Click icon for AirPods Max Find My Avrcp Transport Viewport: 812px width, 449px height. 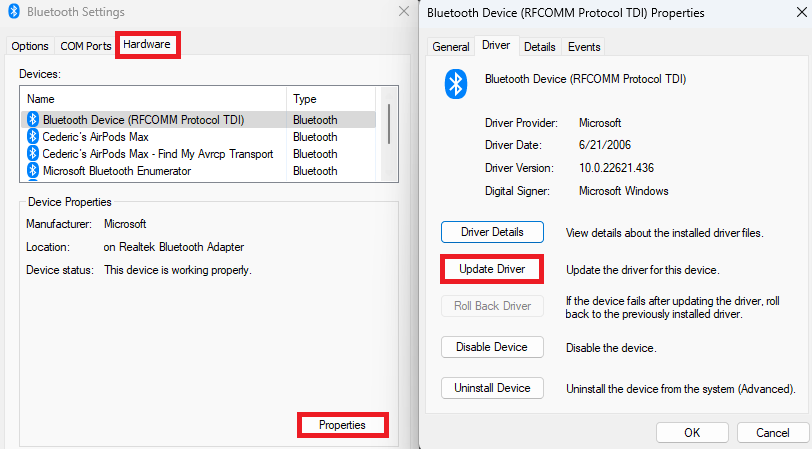tap(33, 154)
